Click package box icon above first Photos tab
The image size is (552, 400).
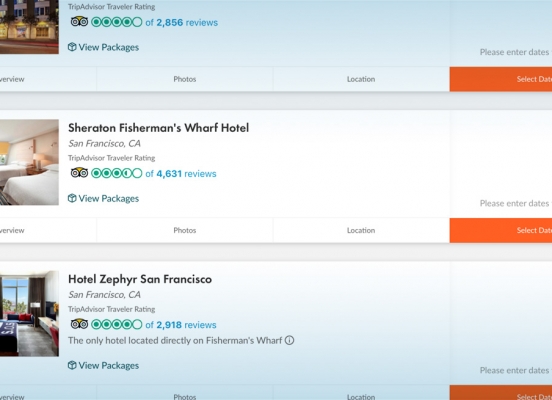coord(72,47)
